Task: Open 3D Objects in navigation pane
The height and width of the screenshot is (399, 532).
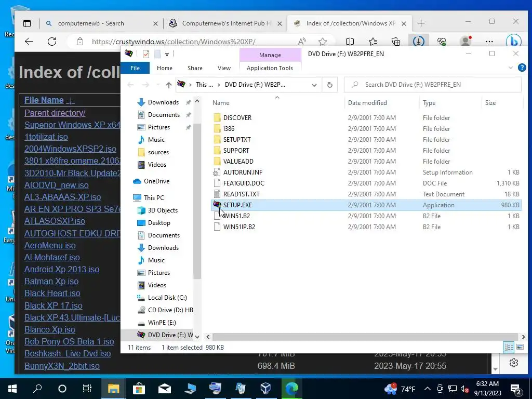Action: click(x=163, y=210)
